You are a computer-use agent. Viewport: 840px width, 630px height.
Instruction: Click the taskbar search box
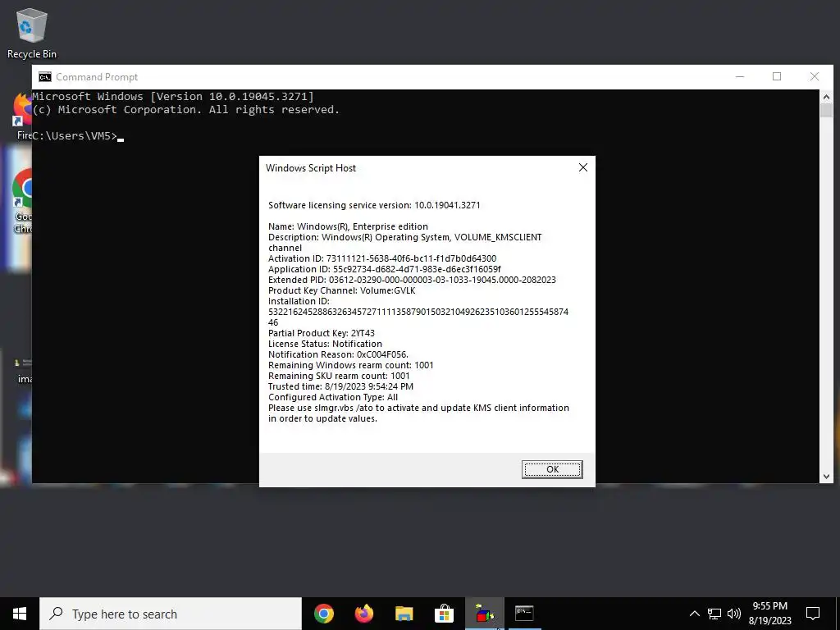coord(171,614)
